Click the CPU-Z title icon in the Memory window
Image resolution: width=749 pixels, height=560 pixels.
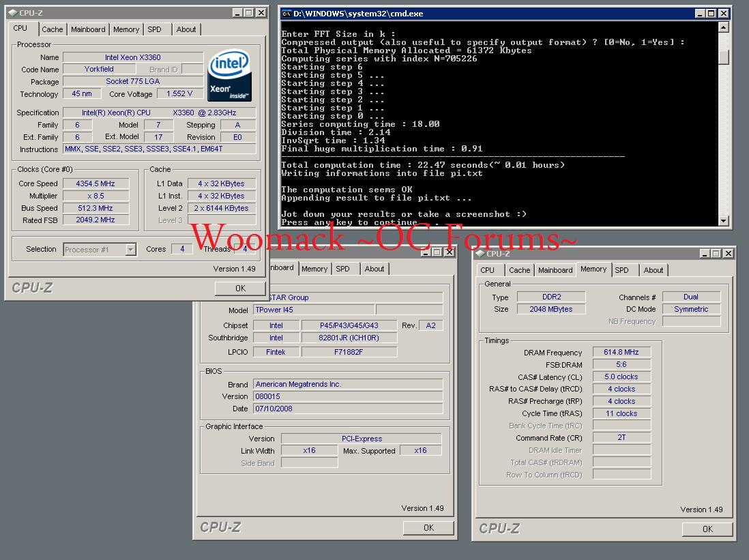click(x=480, y=254)
